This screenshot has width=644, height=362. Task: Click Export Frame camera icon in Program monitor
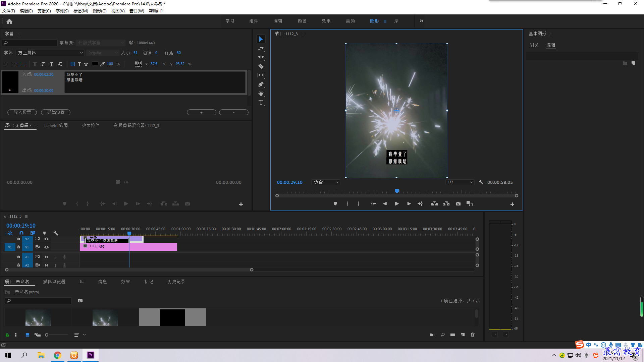click(458, 204)
